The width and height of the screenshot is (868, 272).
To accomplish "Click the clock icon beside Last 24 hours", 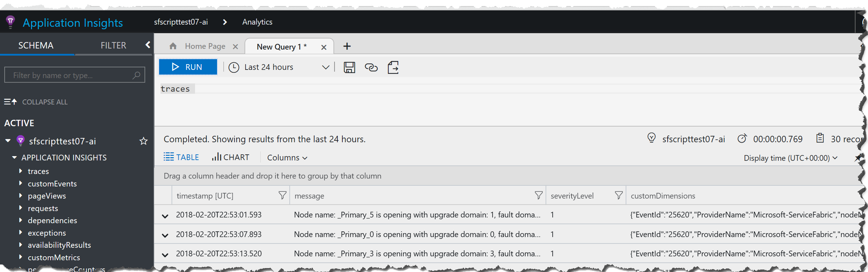I will tap(234, 67).
